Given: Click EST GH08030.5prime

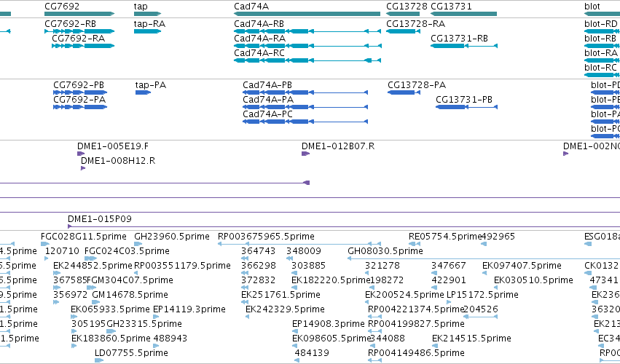Looking at the screenshot, I should pos(484,258).
